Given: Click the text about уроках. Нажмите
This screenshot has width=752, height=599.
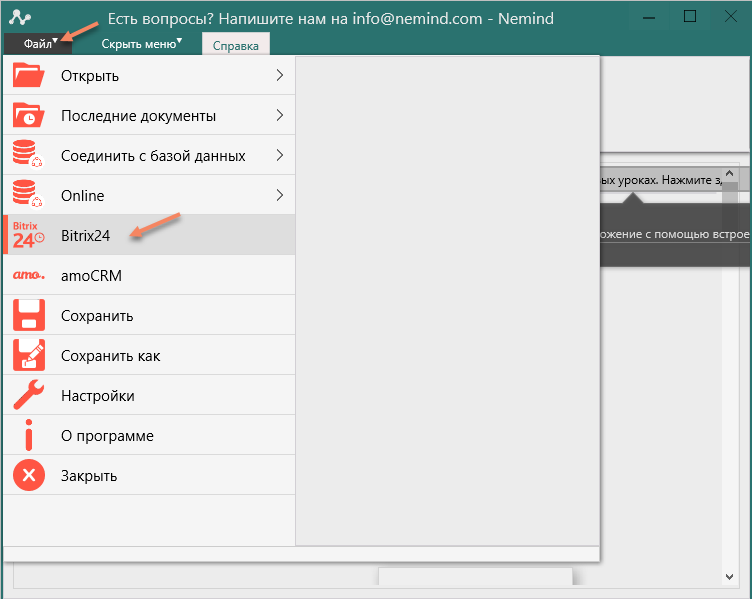Looking at the screenshot, I should click(x=661, y=180).
